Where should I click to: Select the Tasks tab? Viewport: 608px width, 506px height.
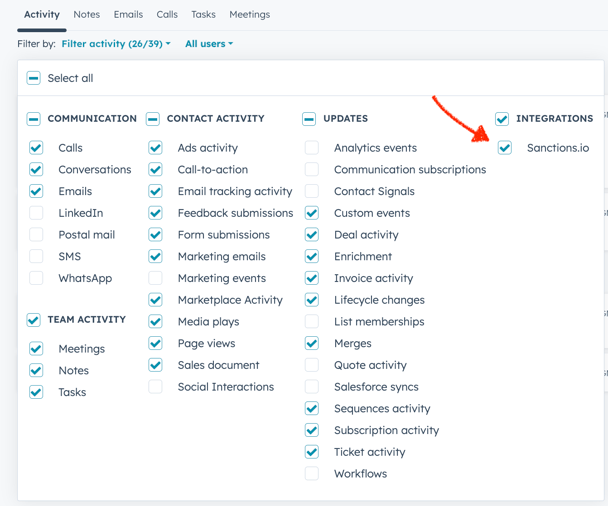click(x=203, y=15)
